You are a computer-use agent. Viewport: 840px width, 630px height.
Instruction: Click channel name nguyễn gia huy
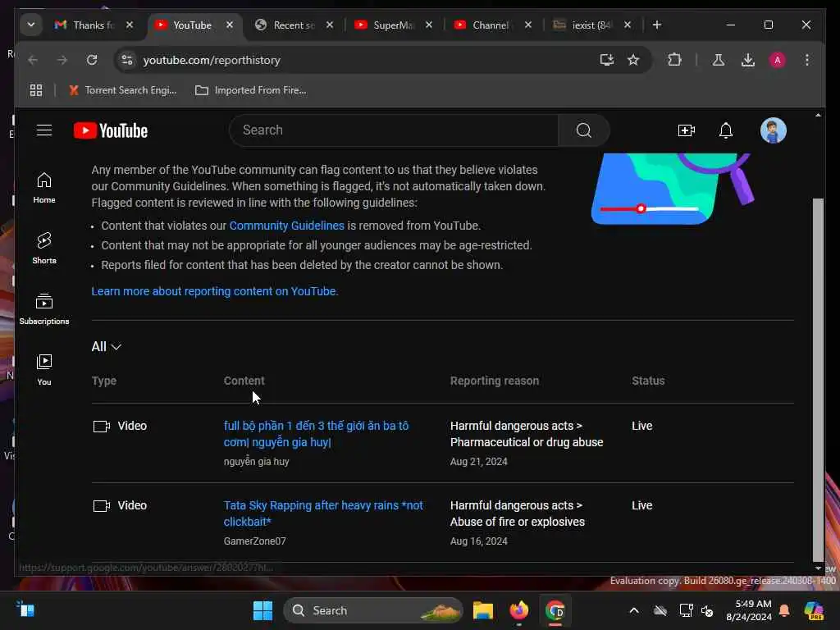point(256,461)
